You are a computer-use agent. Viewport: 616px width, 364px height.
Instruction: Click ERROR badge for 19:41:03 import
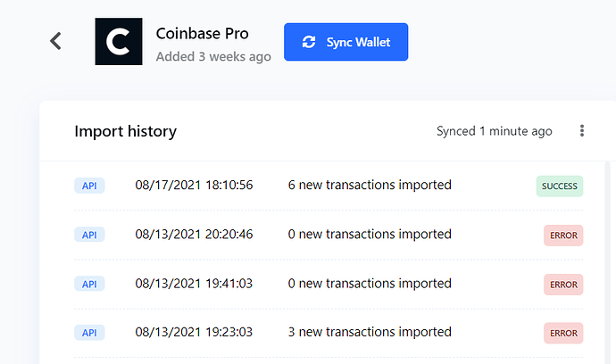pos(563,285)
